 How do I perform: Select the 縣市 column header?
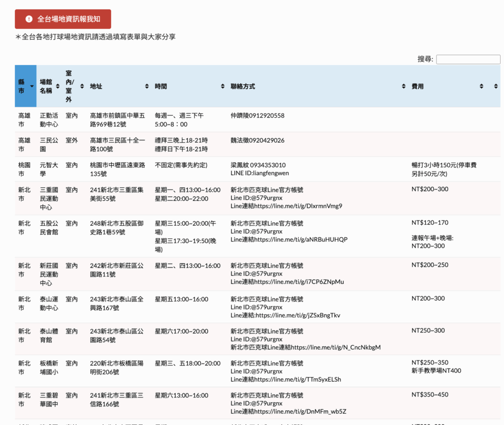pos(22,87)
